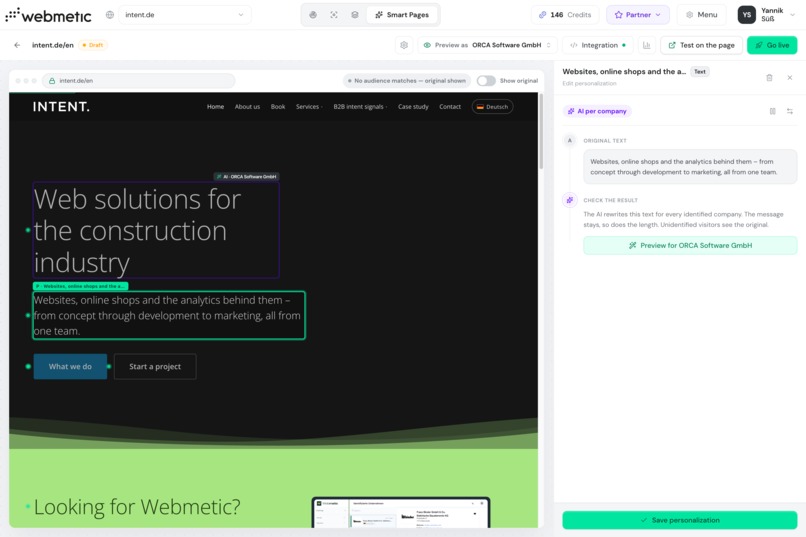Click the What we do button
This screenshot has height=537, width=806.
(x=70, y=366)
